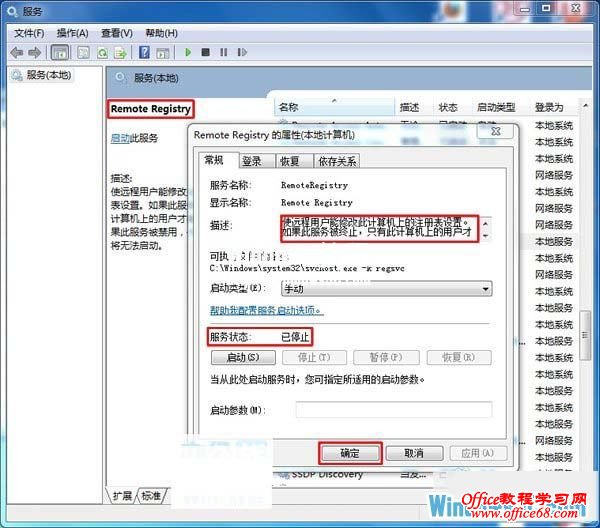This screenshot has height=528, width=600.
Task: Click display name text Remote Registry
Action: [316, 203]
